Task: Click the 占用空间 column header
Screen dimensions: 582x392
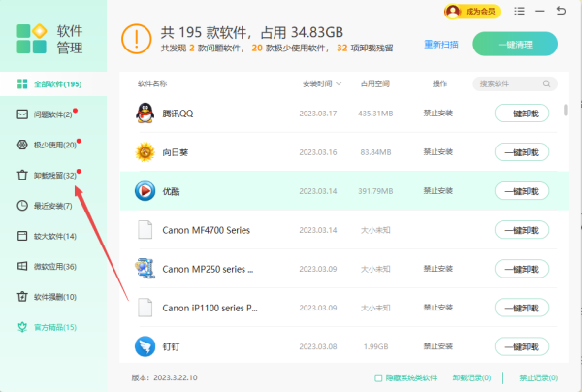Action: point(375,83)
